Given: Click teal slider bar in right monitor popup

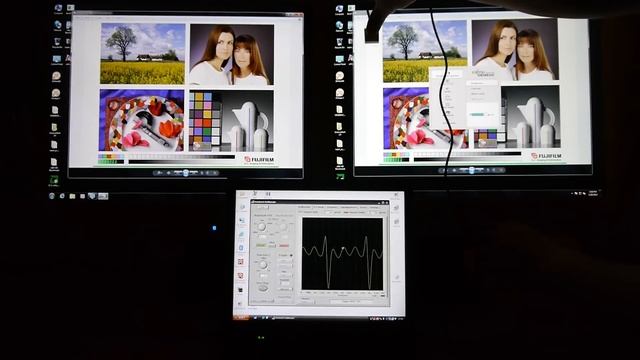Looking at the screenshot, I should point(477,115).
